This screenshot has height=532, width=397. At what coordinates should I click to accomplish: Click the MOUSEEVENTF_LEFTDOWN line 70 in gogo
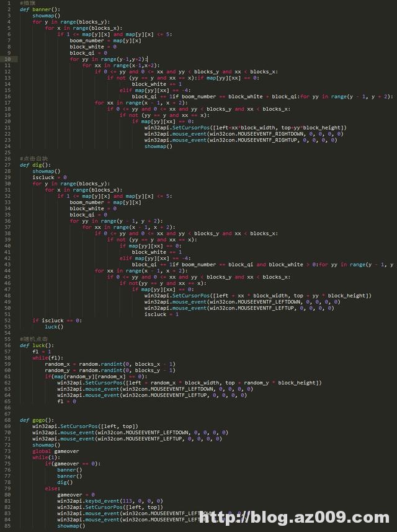130,433
